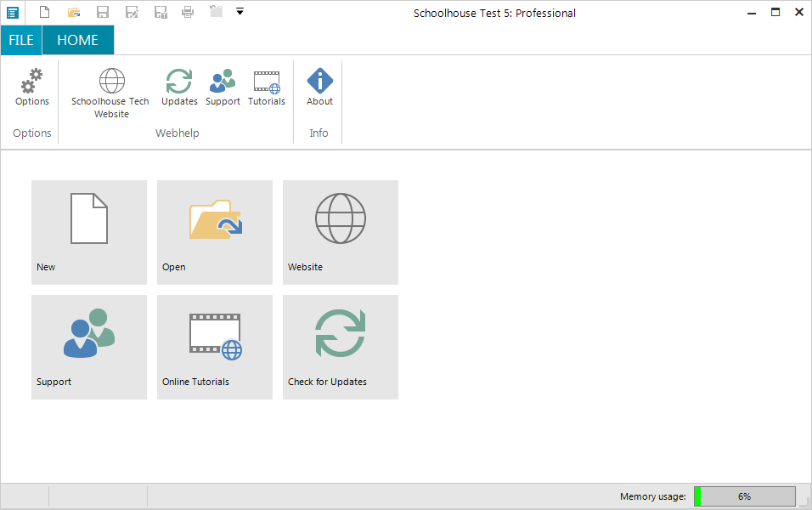Open the FILE tab
Screen dimensions: 812x510
click(21, 40)
